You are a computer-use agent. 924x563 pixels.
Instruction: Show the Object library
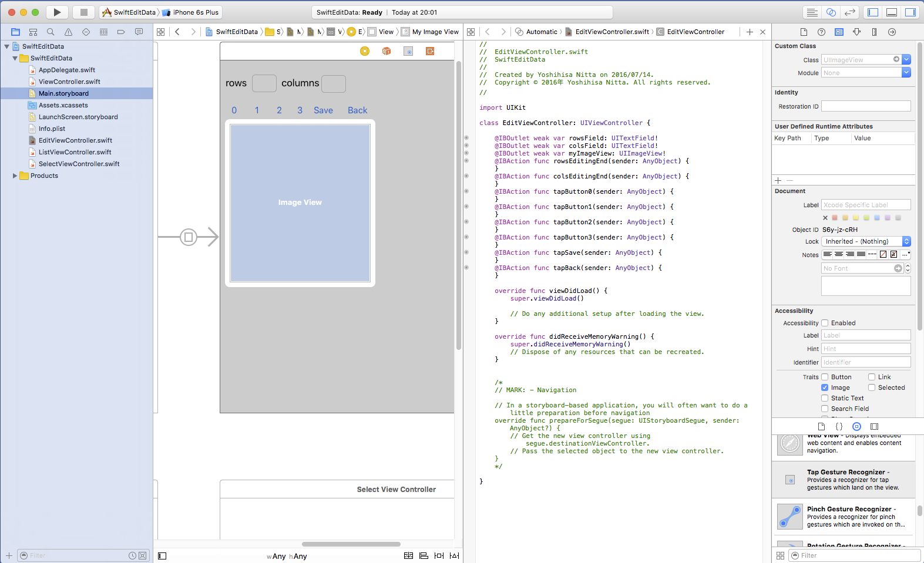click(x=856, y=427)
